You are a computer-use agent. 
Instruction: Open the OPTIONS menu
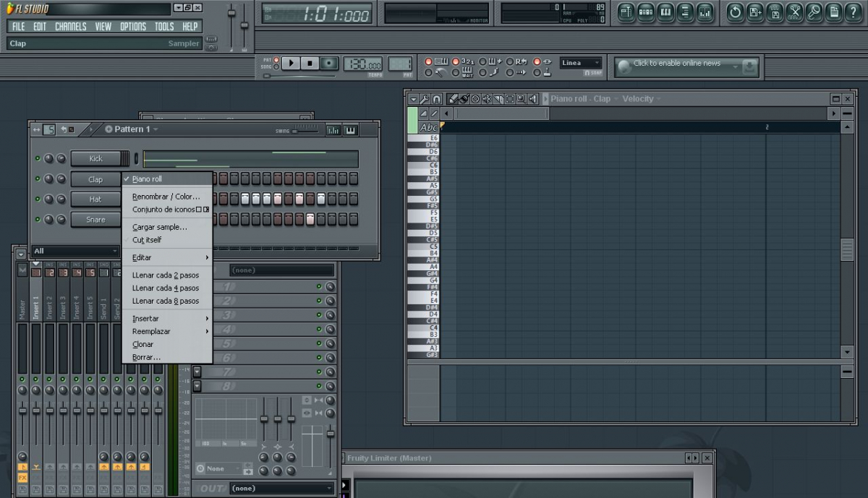click(x=133, y=27)
